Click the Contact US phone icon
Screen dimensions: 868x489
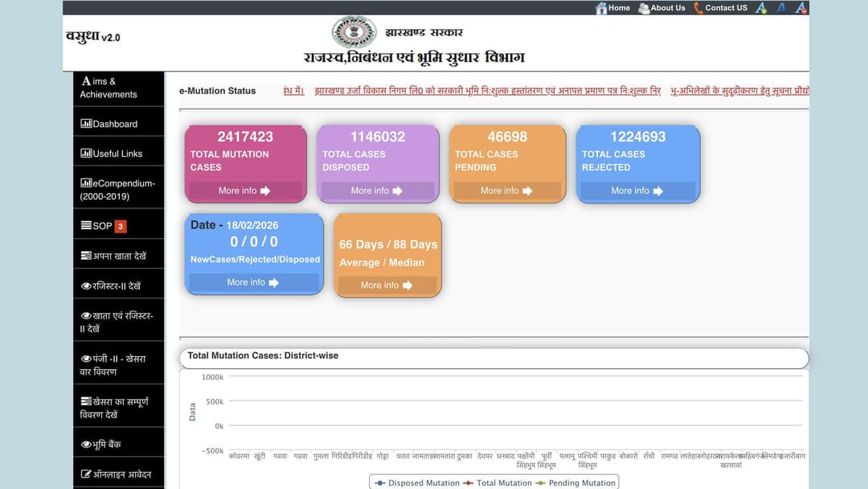[698, 8]
